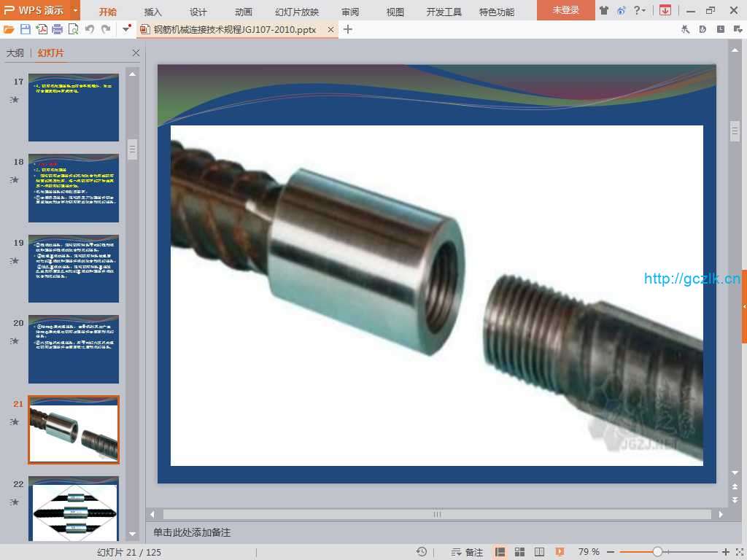Image resolution: width=747 pixels, height=560 pixels.
Task: Expand the help question mark dropdown
Action: click(x=639, y=10)
